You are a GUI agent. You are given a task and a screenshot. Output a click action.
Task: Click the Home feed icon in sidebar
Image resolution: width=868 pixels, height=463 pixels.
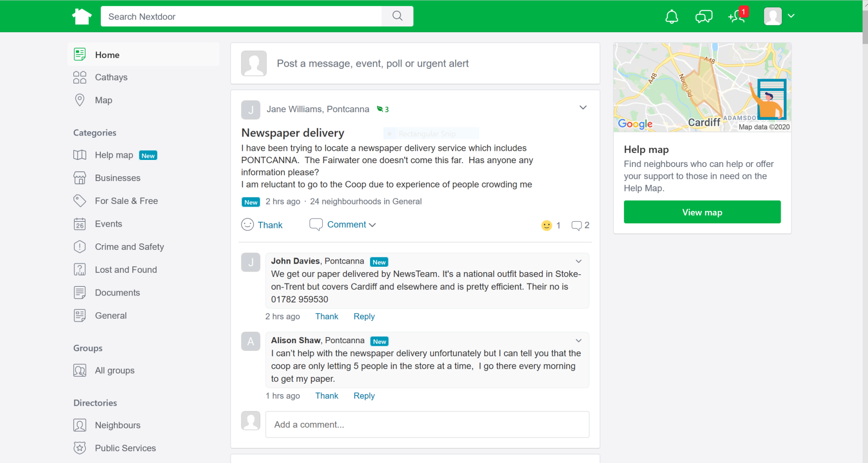click(x=80, y=54)
